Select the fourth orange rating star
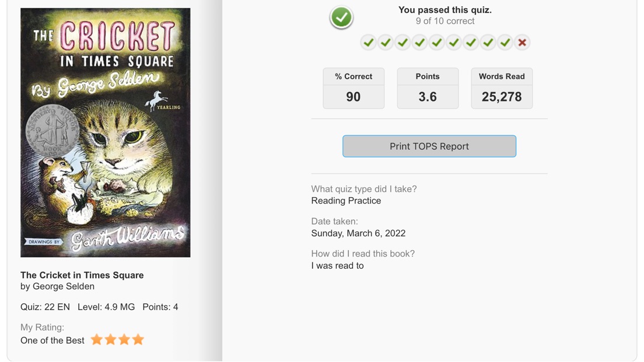644x362 pixels. click(x=138, y=339)
